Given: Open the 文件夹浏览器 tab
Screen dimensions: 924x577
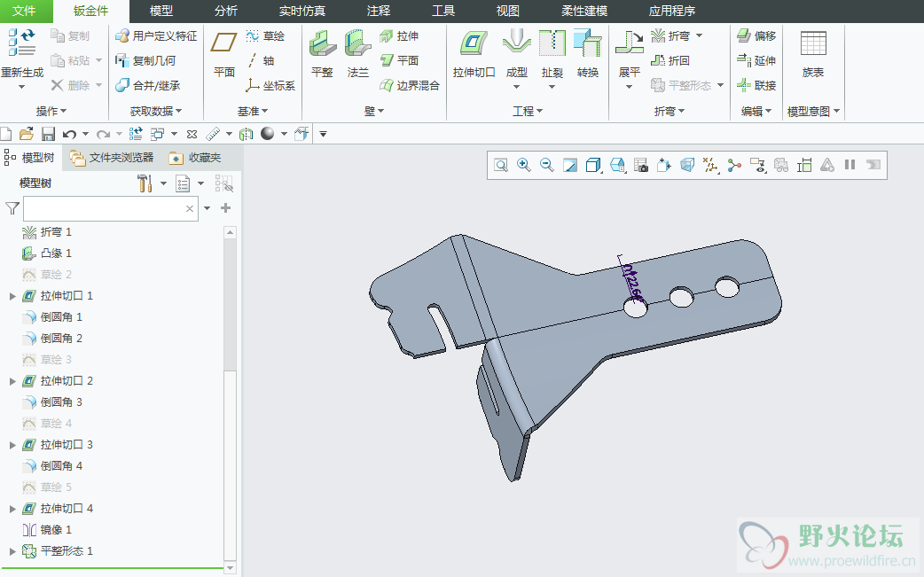Looking at the screenshot, I should (x=112, y=158).
